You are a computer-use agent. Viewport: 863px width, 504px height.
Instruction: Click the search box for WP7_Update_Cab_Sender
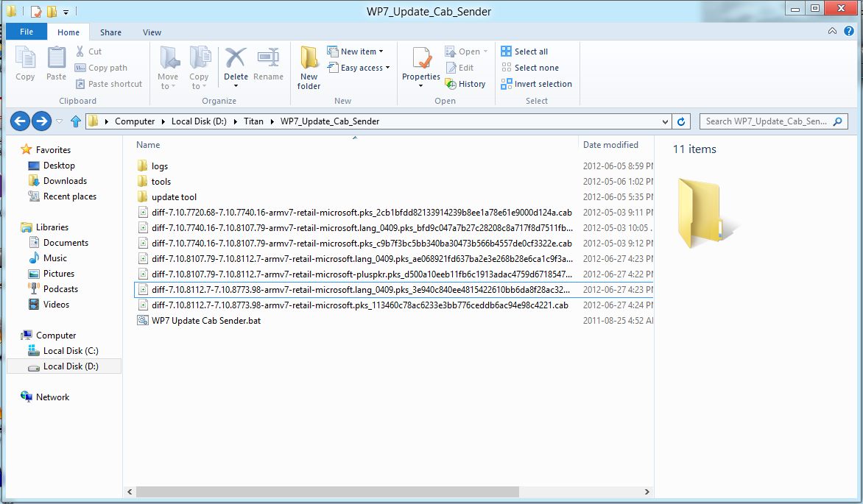coord(766,121)
